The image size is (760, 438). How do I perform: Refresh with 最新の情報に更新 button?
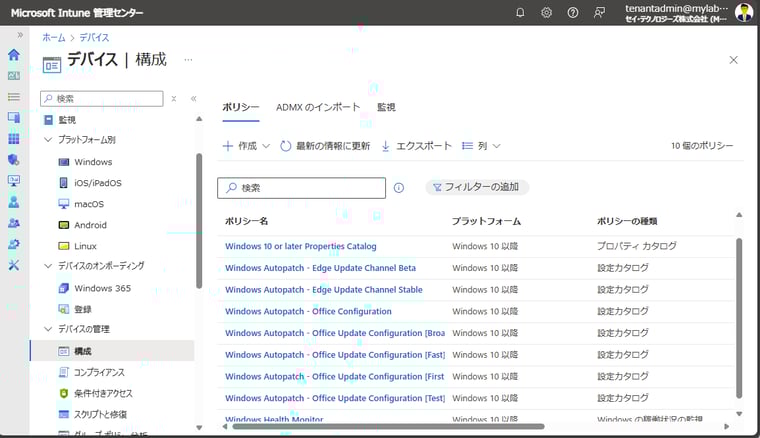325,146
